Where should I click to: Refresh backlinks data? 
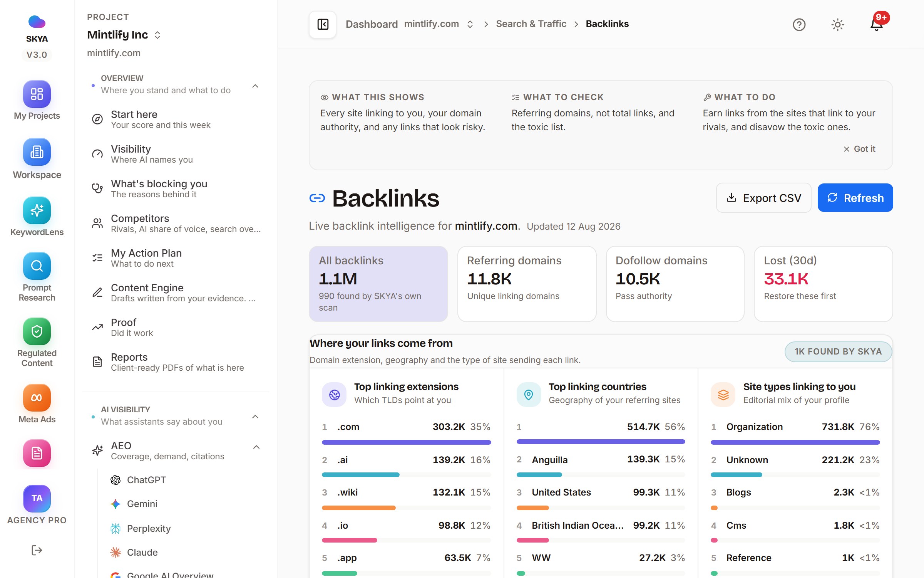[x=855, y=198]
